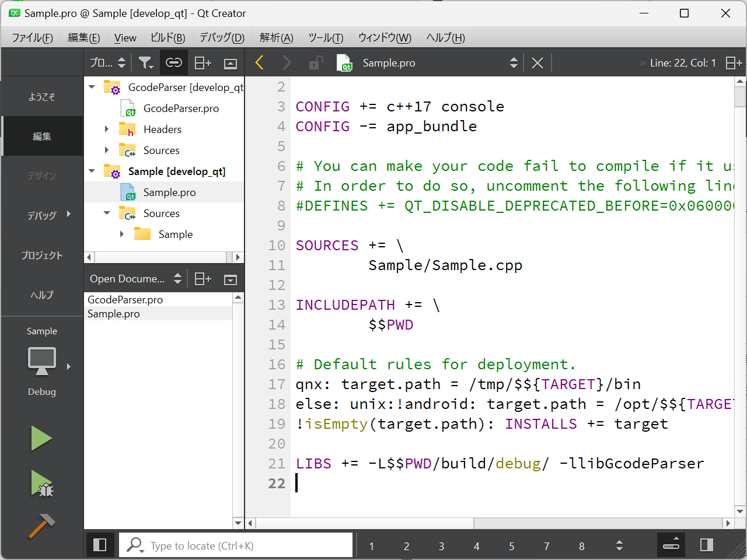Click the Sample.pro file icon in editor toolbar

pos(344,62)
